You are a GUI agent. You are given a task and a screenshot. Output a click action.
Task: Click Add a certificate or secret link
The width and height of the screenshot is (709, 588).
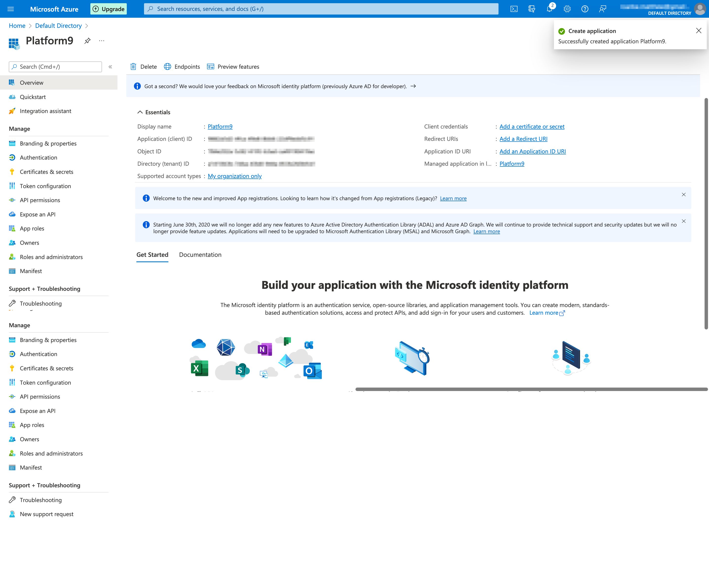[x=532, y=126]
